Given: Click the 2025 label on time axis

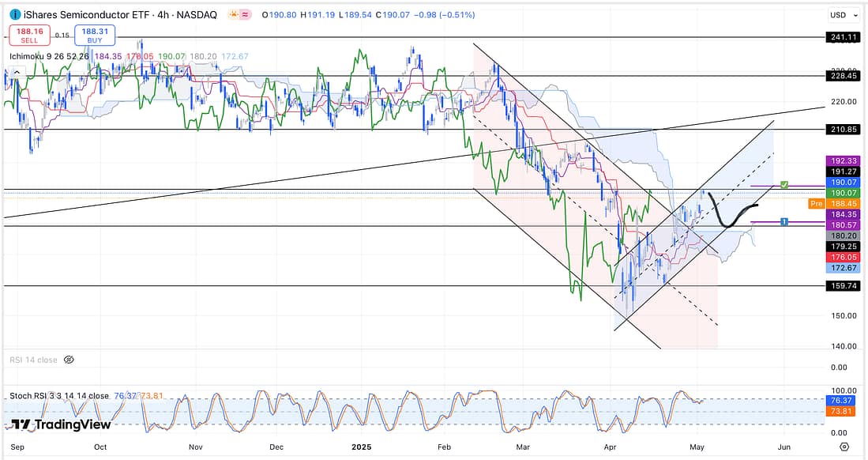Looking at the screenshot, I should (x=362, y=447).
